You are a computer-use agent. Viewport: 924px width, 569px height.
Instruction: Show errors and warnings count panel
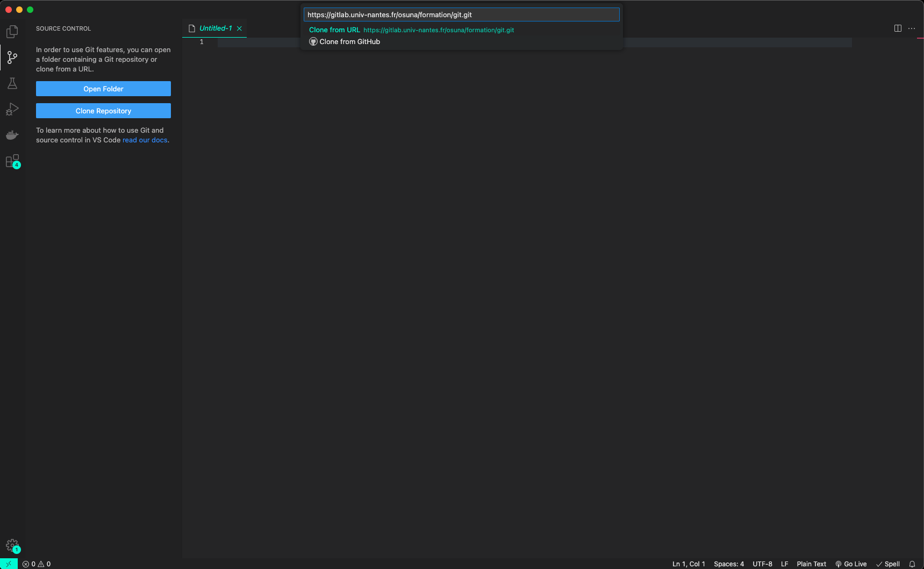click(37, 564)
